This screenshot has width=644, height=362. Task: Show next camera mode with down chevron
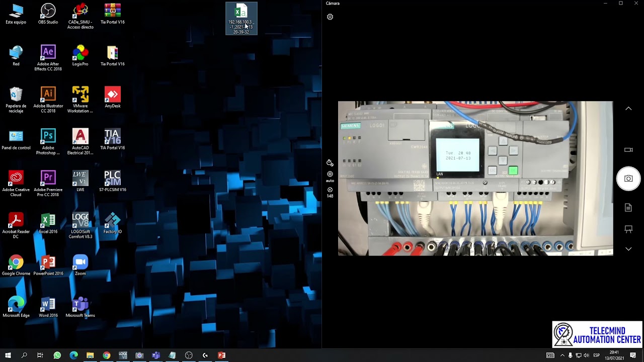tap(628, 249)
